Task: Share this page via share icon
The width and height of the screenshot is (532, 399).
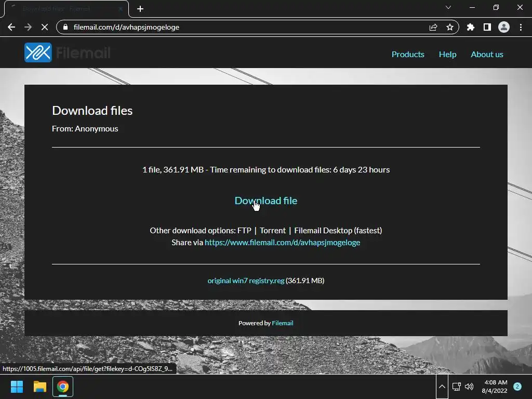Action: pos(433,27)
